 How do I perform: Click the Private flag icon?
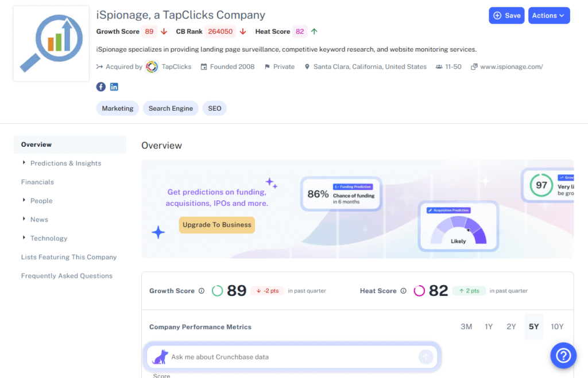[x=267, y=67]
